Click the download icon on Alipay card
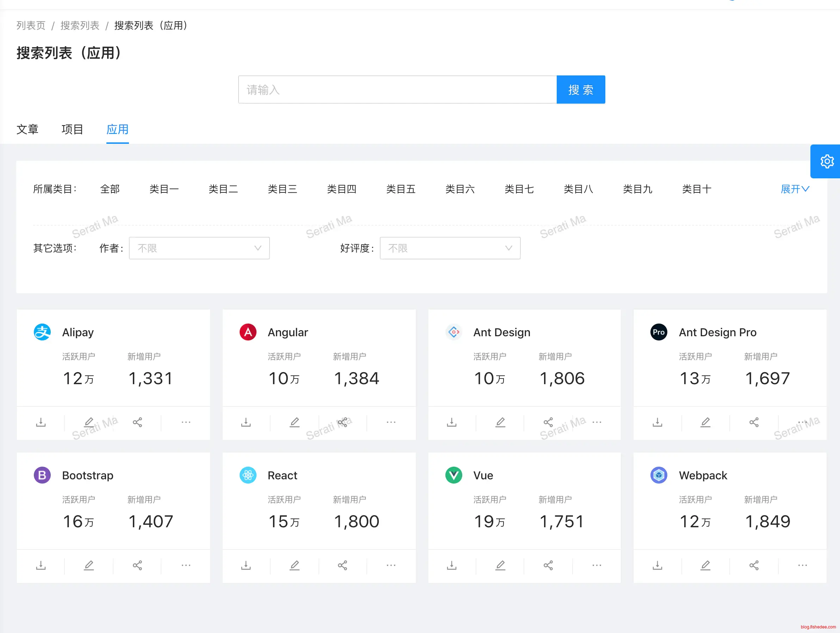The image size is (840, 633). point(41,422)
